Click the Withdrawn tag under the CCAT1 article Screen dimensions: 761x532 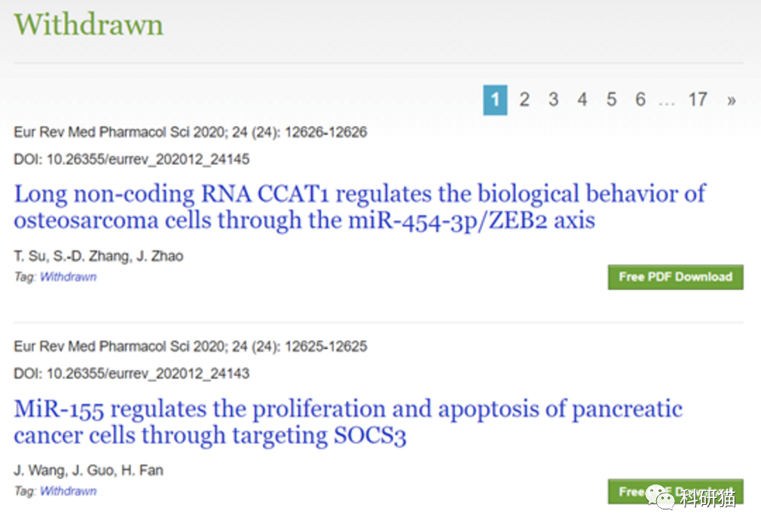pos(68,277)
